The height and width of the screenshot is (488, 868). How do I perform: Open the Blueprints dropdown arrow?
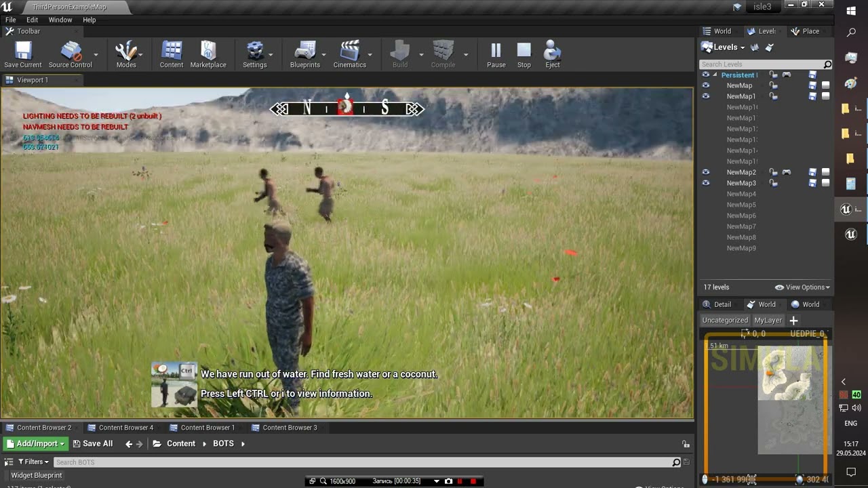click(323, 54)
